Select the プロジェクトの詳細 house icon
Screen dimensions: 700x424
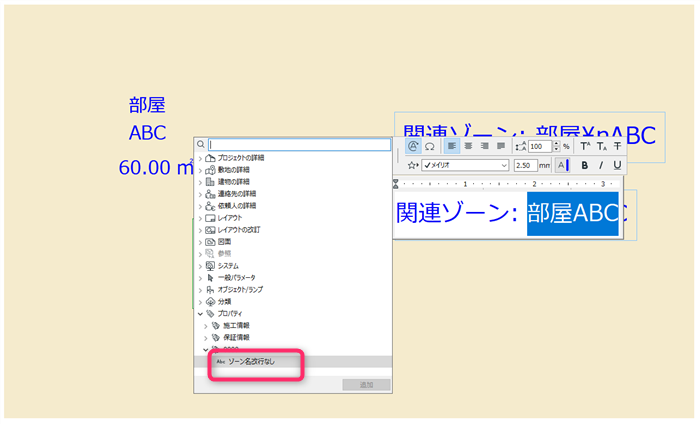click(x=210, y=158)
